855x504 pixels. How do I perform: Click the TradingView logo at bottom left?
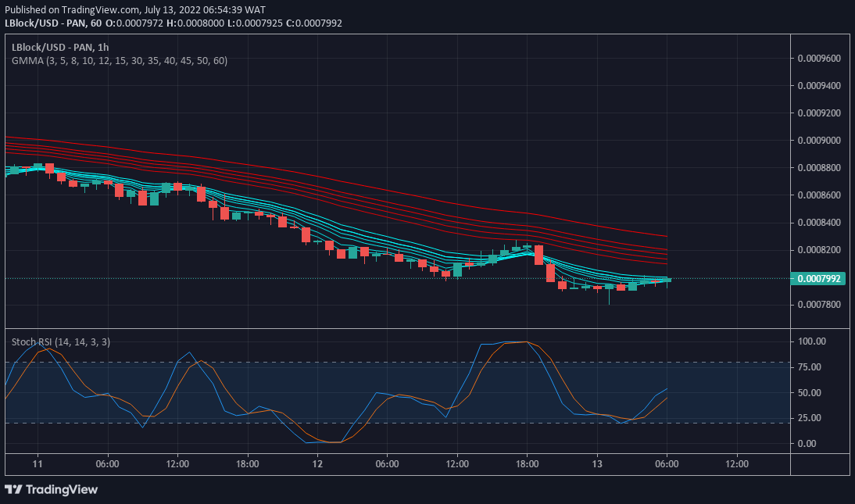[52, 489]
